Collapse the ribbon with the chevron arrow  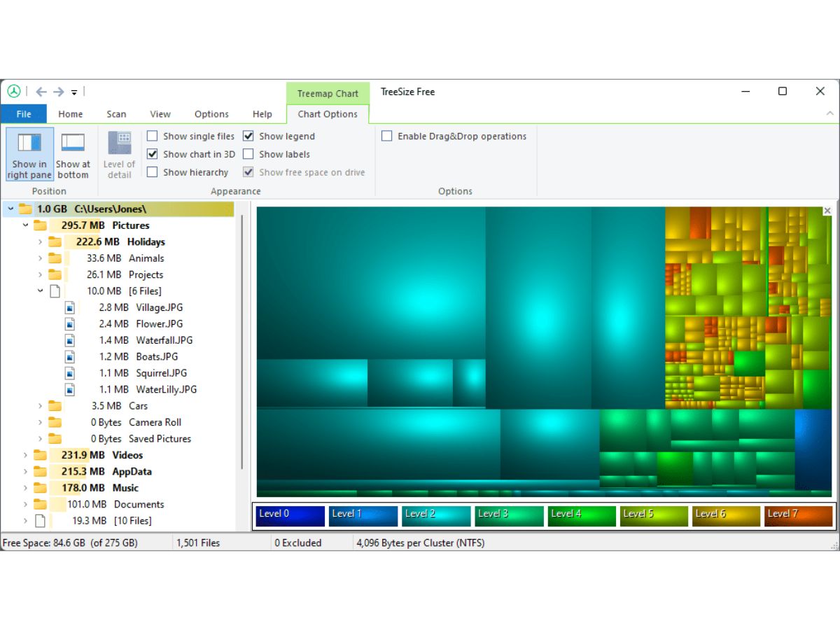pyautogui.click(x=830, y=113)
